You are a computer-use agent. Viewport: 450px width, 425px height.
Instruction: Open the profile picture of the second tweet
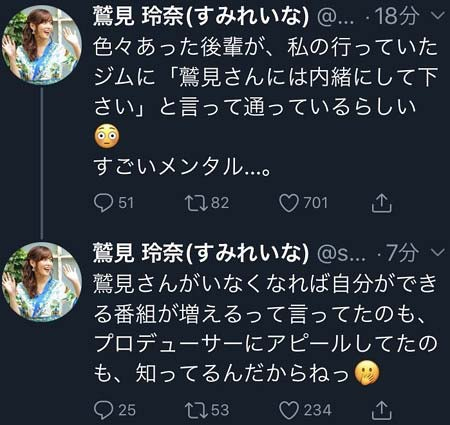pyautogui.click(x=42, y=282)
